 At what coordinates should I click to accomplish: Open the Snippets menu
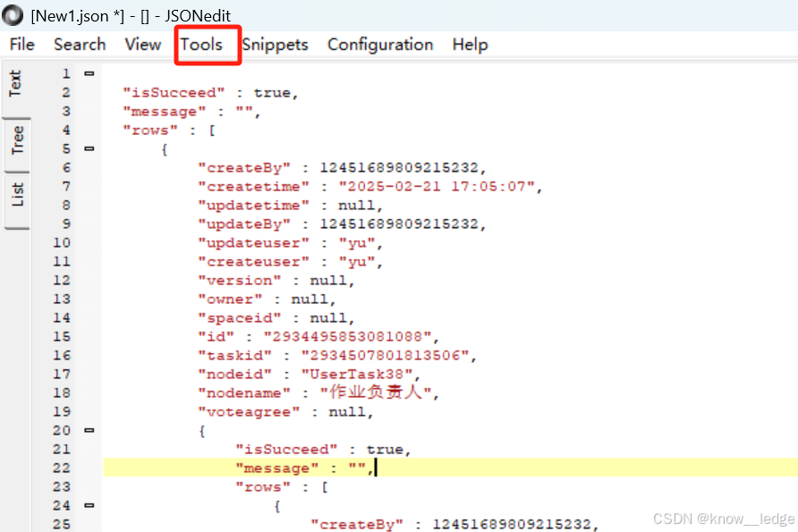pyautogui.click(x=275, y=44)
